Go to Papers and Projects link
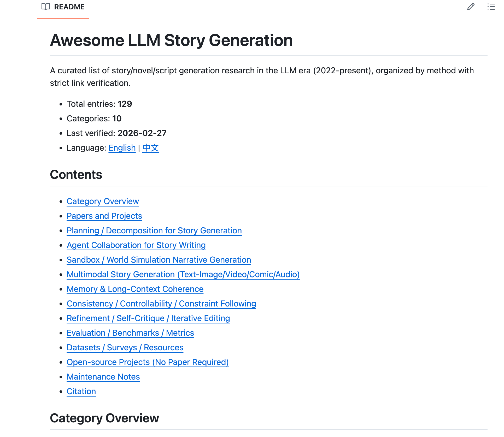Screen dimensions: 504x437 click(x=104, y=216)
